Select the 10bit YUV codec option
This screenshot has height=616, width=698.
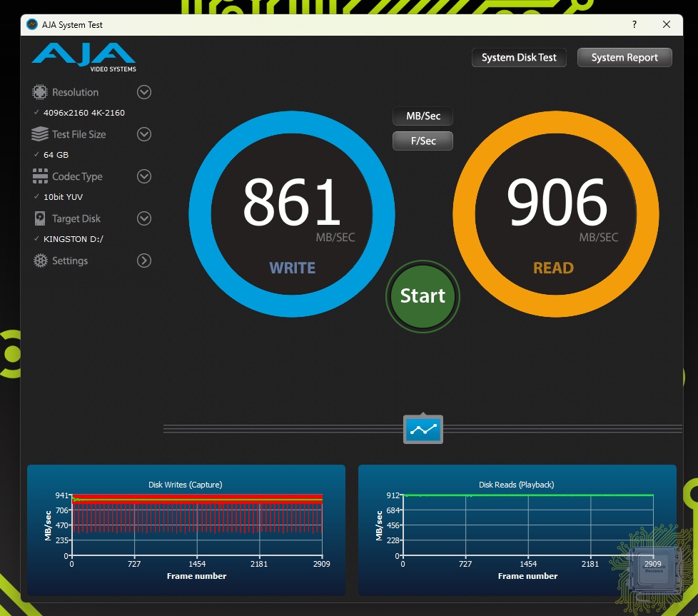64,197
